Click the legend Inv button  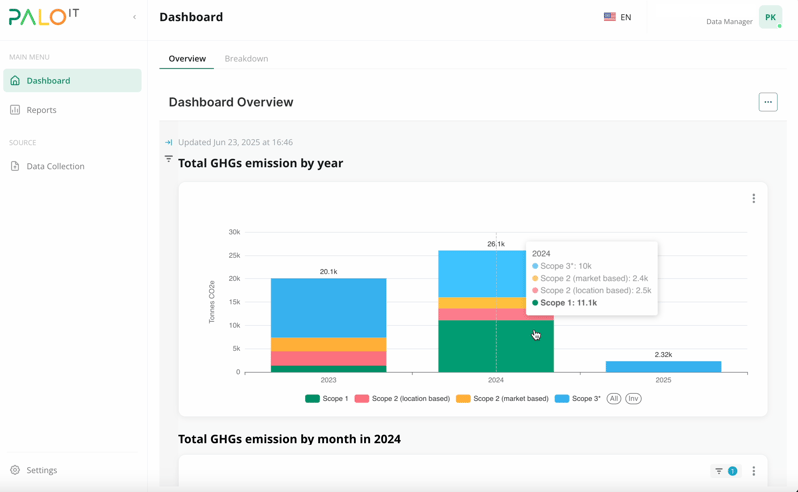pyautogui.click(x=633, y=399)
